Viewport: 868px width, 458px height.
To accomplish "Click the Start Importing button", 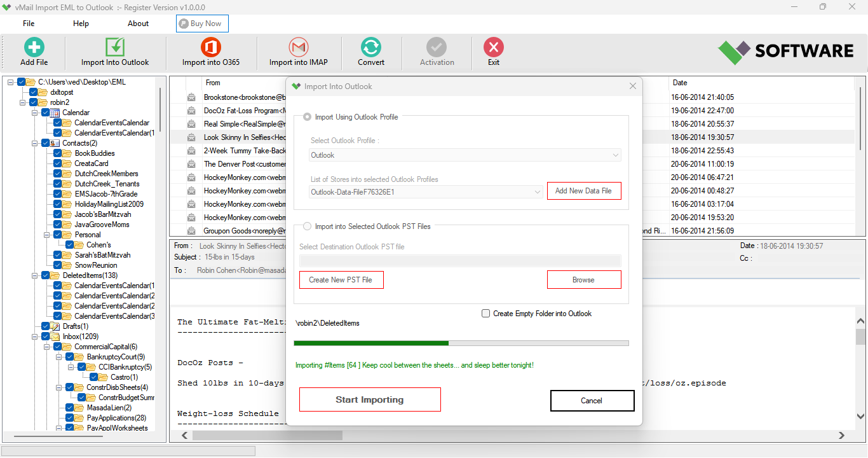I will pyautogui.click(x=370, y=400).
